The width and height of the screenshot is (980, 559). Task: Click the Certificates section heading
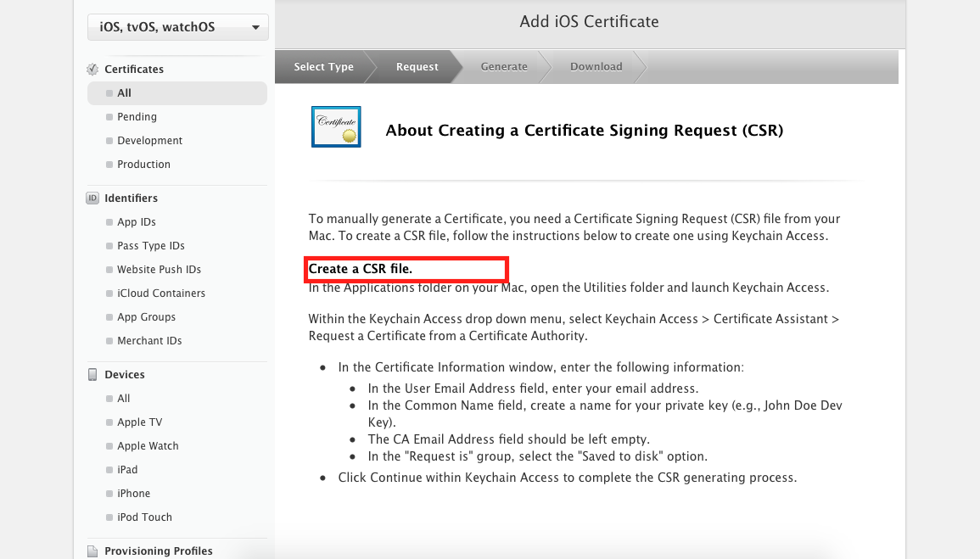[x=134, y=70]
